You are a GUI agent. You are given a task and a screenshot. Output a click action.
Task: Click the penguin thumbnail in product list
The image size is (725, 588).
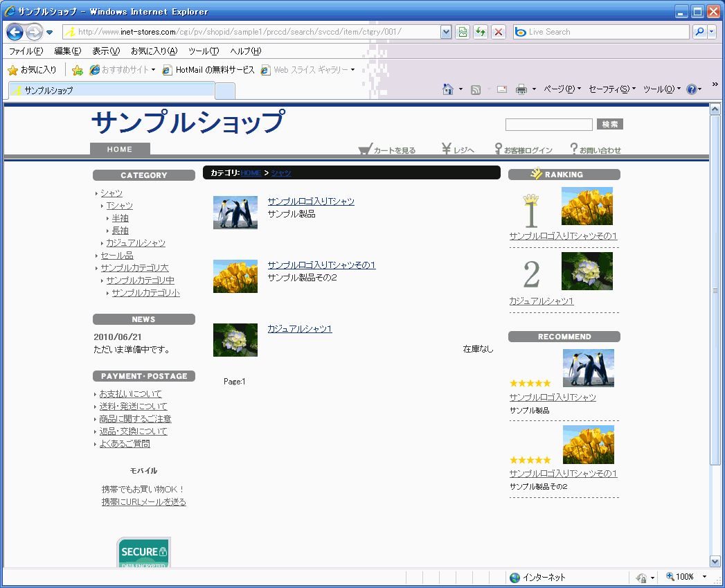tap(235, 212)
